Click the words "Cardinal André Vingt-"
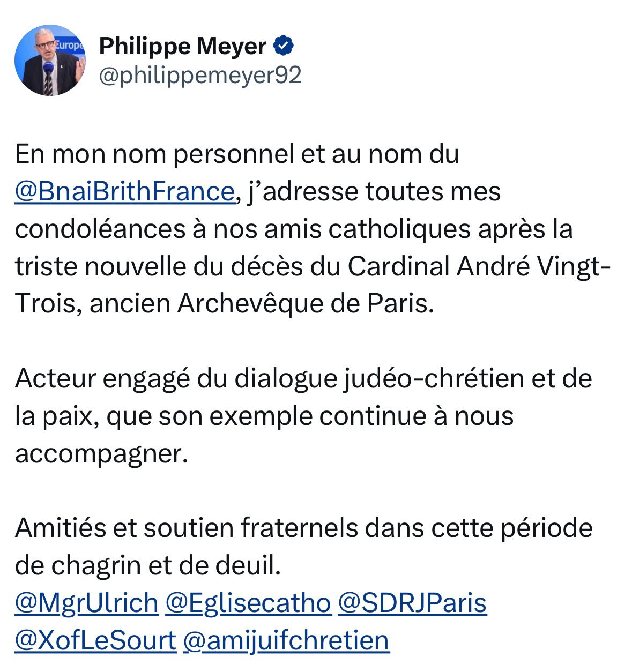 click(x=479, y=266)
